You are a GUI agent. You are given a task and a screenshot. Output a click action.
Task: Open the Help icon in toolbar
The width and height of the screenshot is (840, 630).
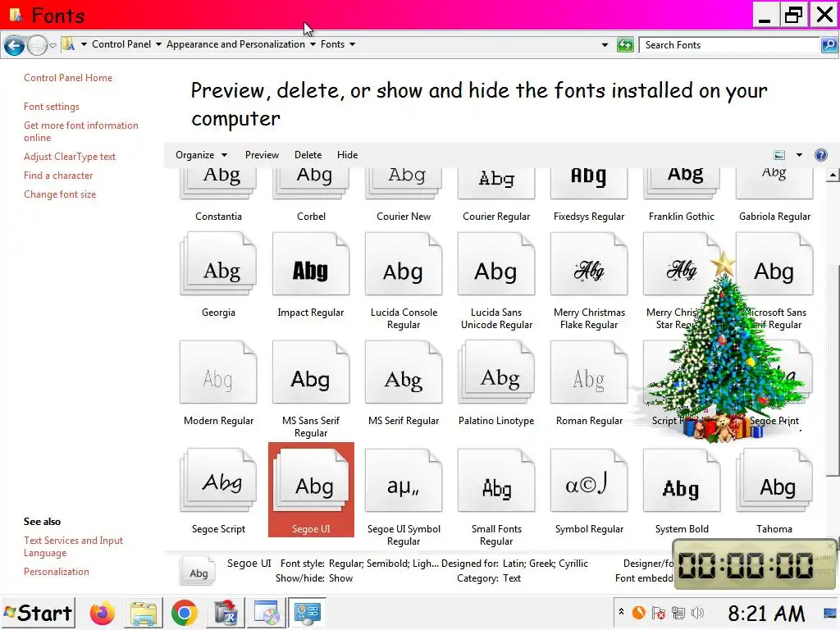click(820, 155)
